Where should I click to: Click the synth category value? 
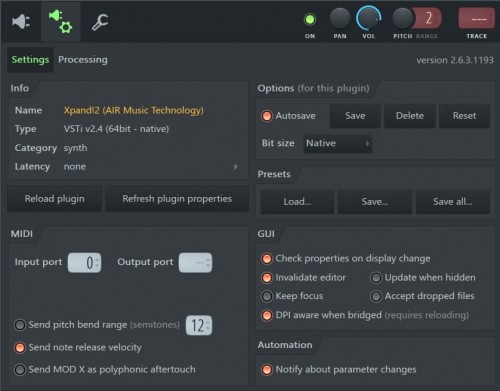[x=76, y=148]
